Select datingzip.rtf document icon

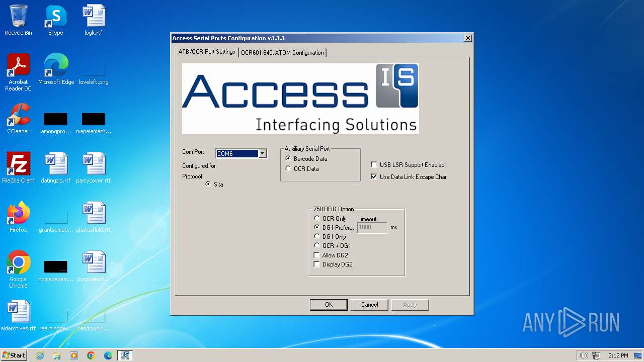(x=56, y=168)
